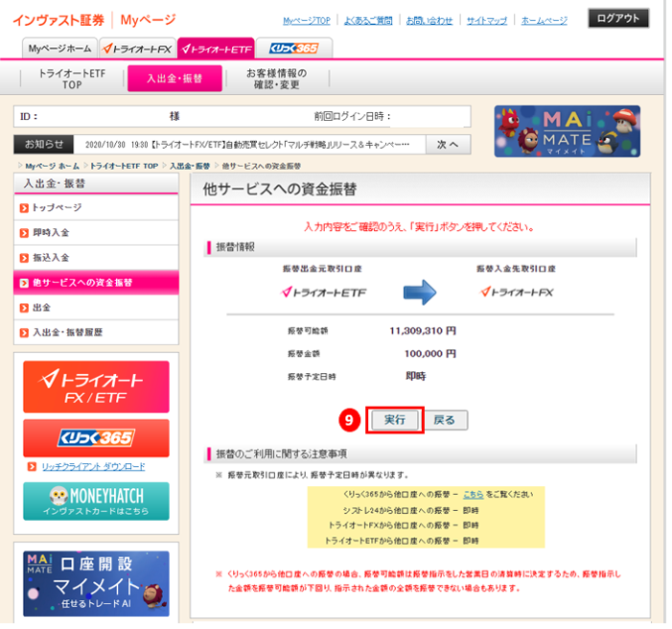
Task: Select the 即時 scheduled time value
Action: pyautogui.click(x=416, y=376)
